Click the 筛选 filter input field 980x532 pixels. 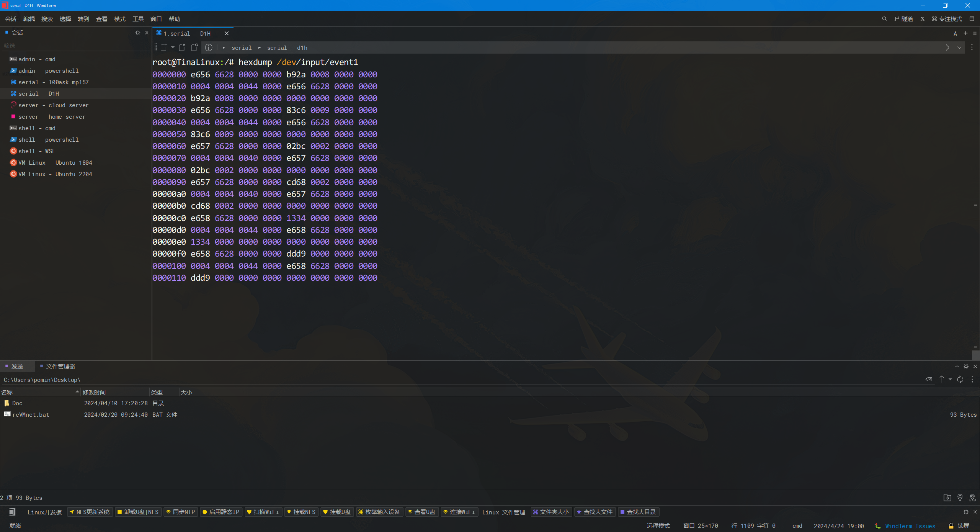75,46
